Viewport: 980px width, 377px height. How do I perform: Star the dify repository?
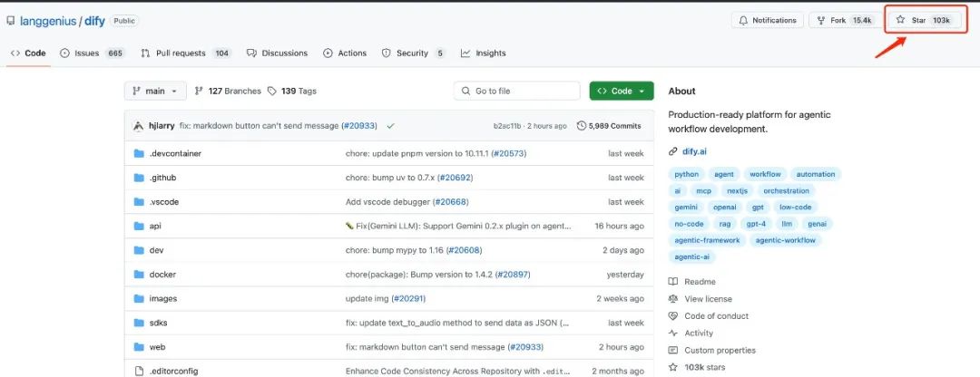tap(923, 20)
